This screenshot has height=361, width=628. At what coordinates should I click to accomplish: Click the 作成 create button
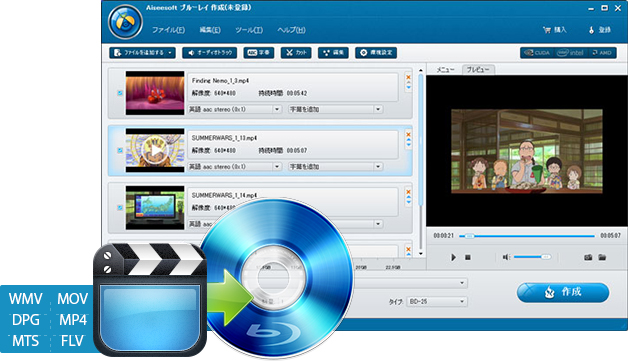click(x=563, y=292)
